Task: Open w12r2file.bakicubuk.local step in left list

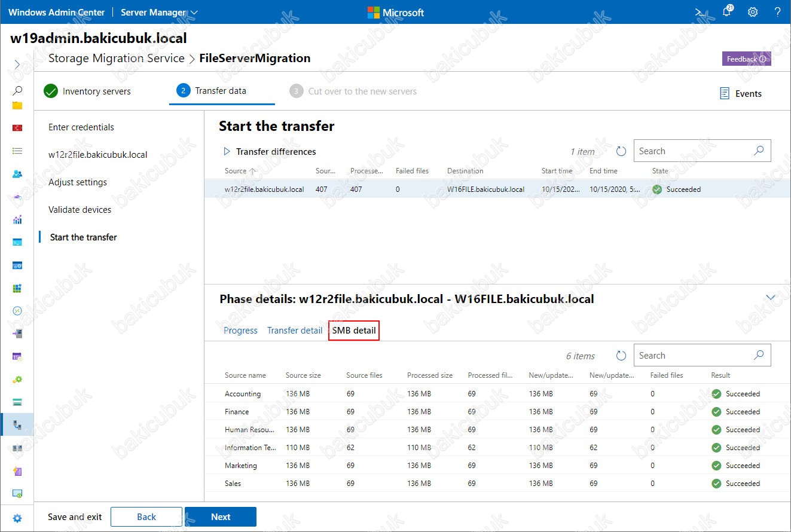Action: pos(98,155)
